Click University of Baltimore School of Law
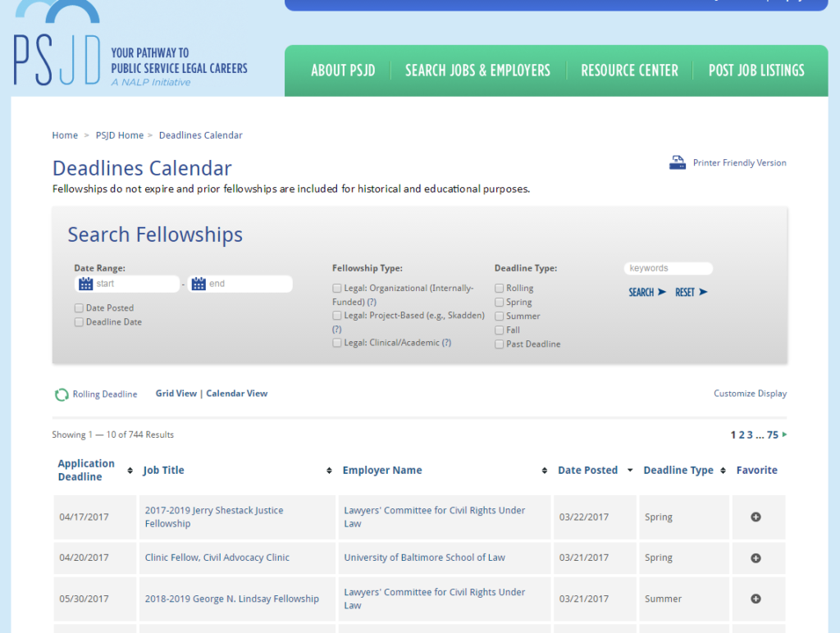840x633 pixels. point(424,558)
